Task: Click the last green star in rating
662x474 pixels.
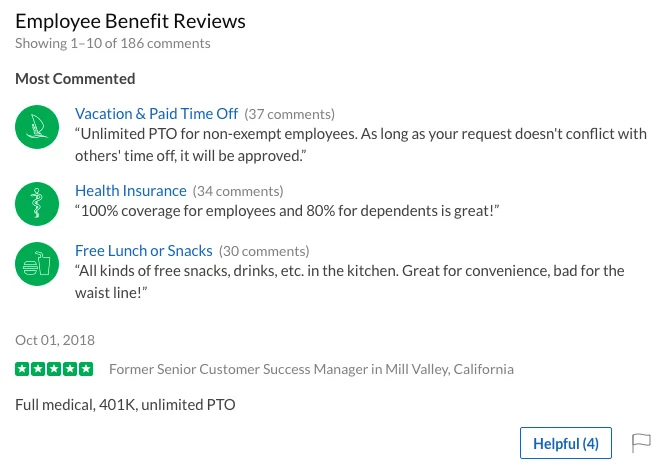Action: coord(86,369)
